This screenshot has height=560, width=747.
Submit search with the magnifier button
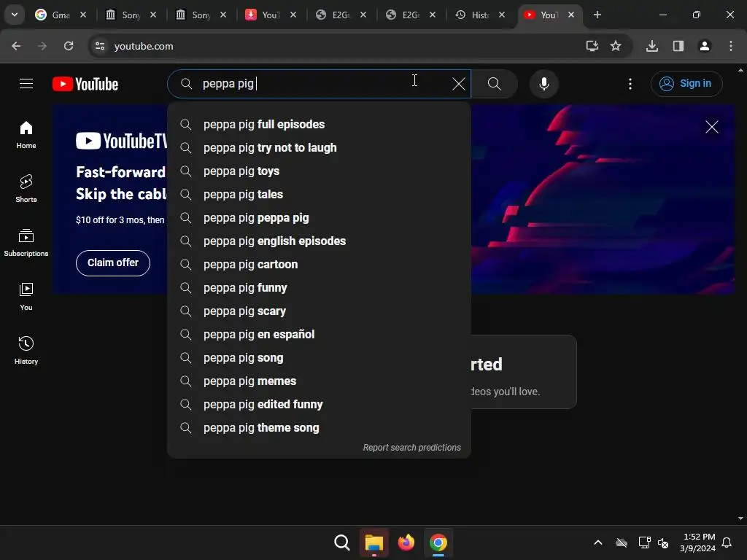(494, 84)
